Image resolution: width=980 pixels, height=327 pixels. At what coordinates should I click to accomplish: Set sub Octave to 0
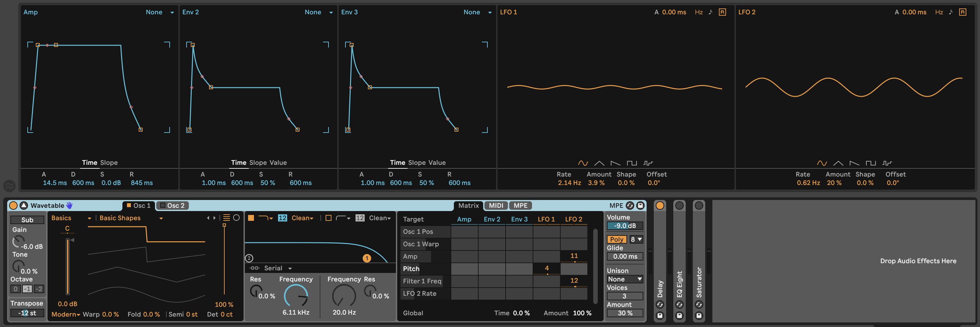pos(16,289)
